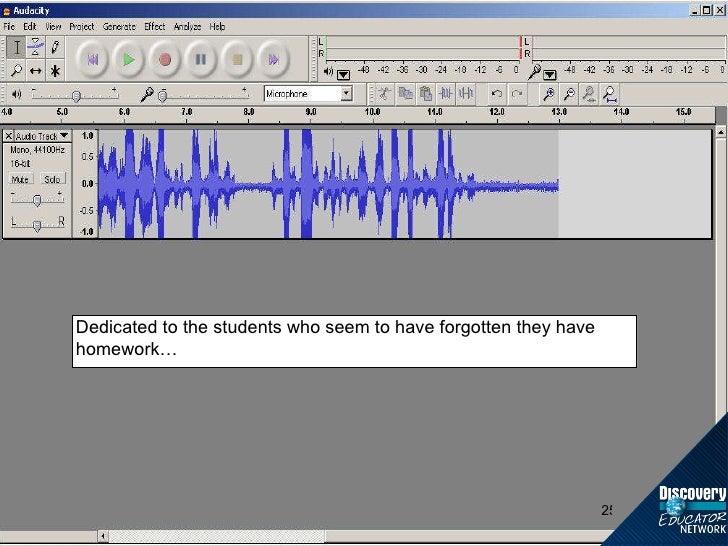
Task: Click the waveform display area
Action: point(404,184)
